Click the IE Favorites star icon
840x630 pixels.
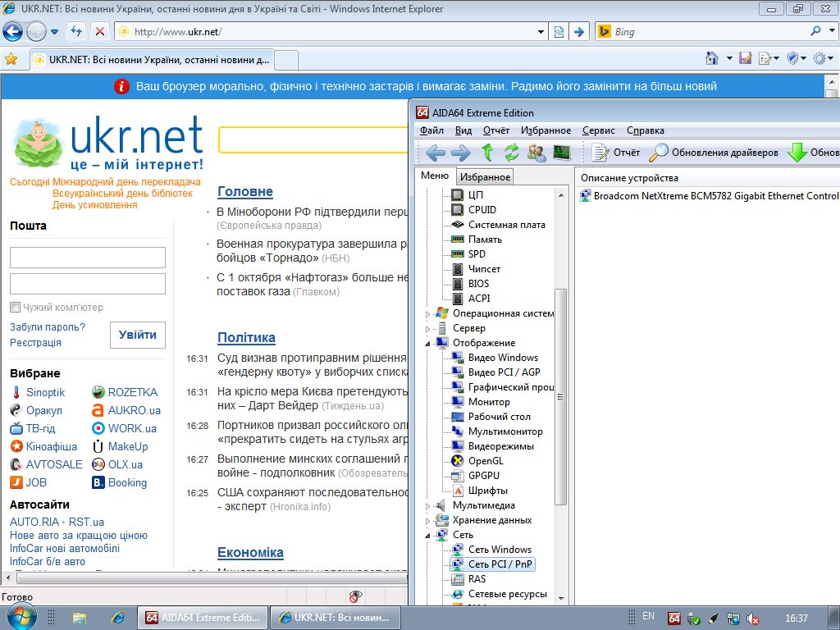tap(11, 59)
